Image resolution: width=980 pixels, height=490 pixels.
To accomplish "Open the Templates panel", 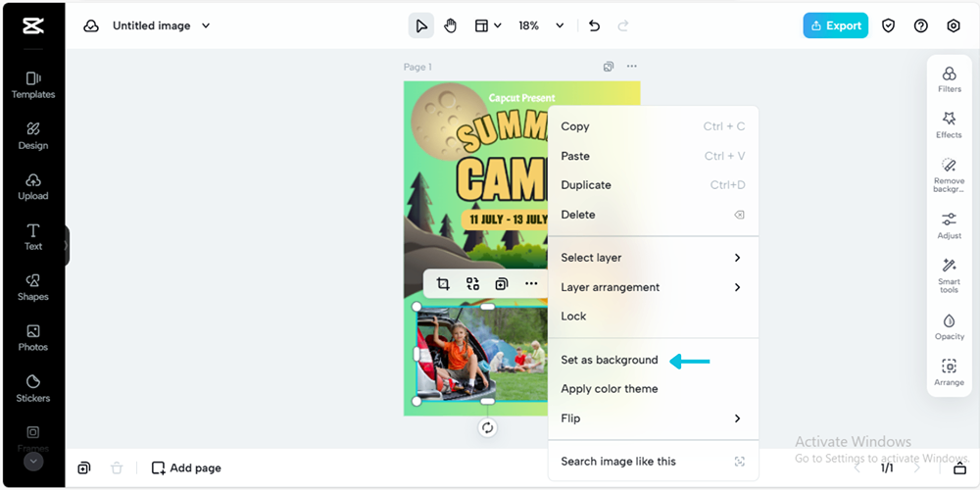I will pyautogui.click(x=33, y=85).
